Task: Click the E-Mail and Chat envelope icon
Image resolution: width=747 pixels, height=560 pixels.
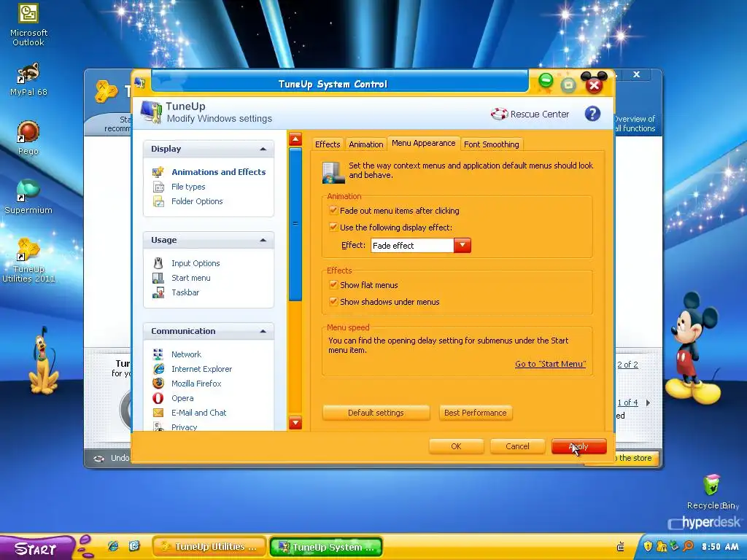Action: [158, 413]
